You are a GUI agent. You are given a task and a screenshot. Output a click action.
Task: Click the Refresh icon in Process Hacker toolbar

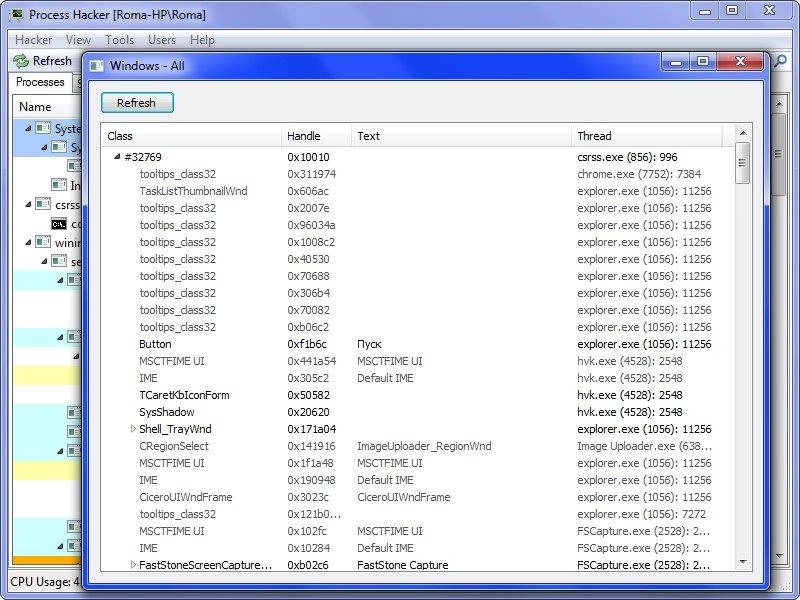pos(21,61)
